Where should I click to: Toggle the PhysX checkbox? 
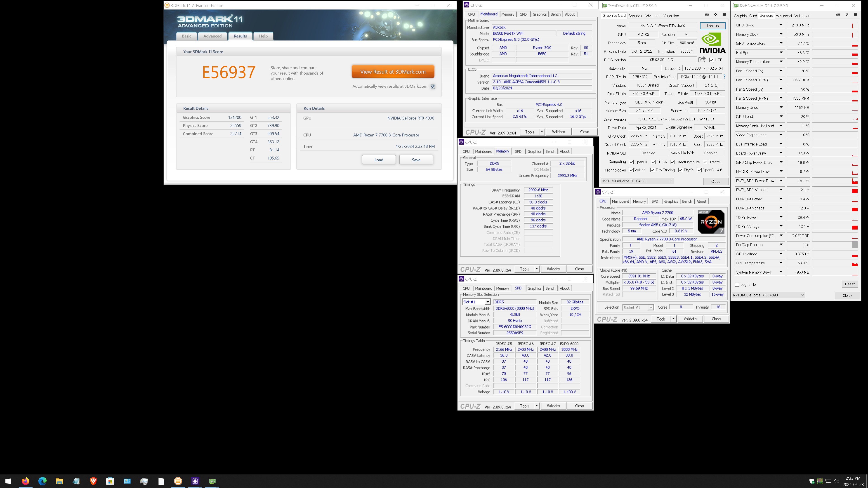coord(680,170)
